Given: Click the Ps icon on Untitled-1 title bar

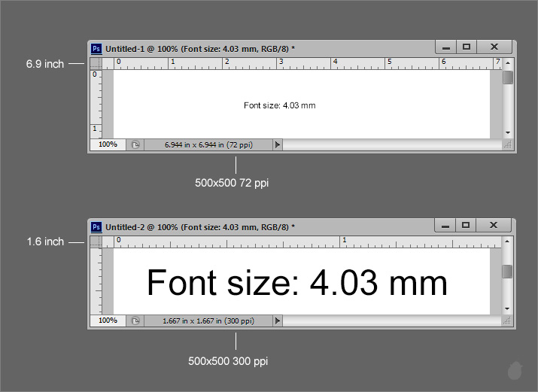Looking at the screenshot, I should point(96,48).
